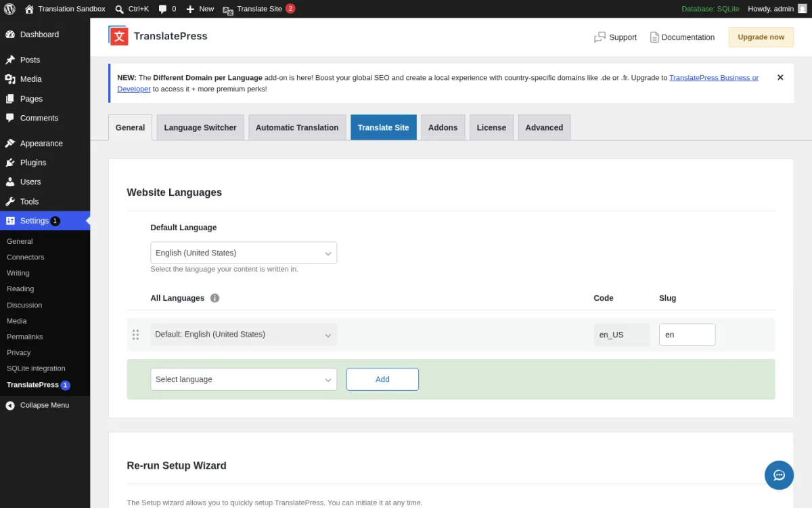Open the Select language dropdown

point(244,379)
